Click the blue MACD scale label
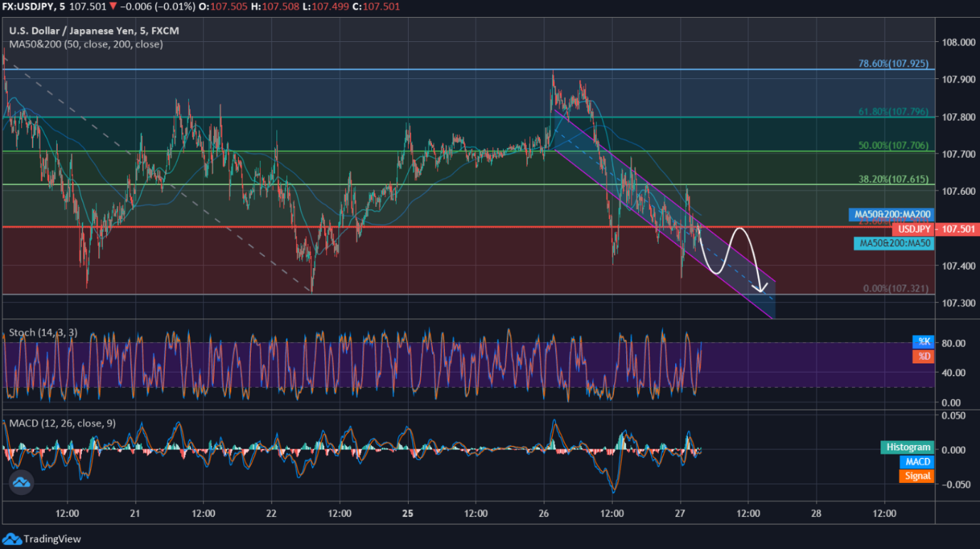 coord(917,462)
